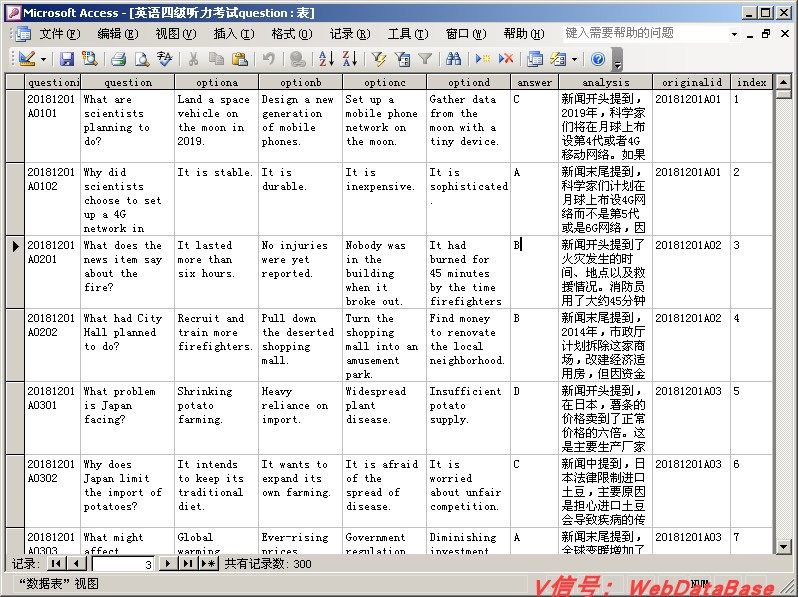
Task: Select the index column header
Action: click(x=752, y=82)
